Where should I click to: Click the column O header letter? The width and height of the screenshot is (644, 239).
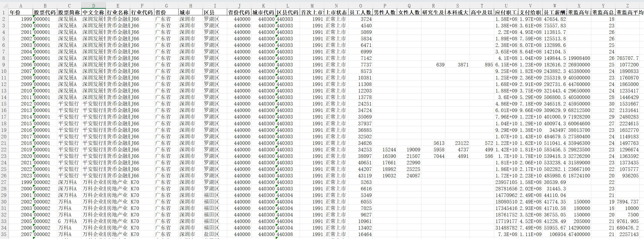[361, 6]
